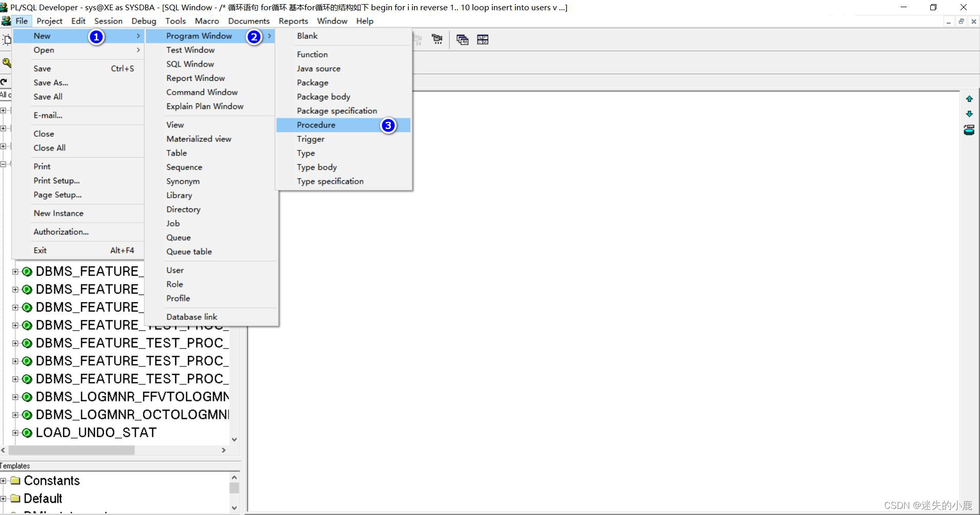
Task: Click the PL/SQL Developer icon in menu bar
Action: tap(6, 21)
